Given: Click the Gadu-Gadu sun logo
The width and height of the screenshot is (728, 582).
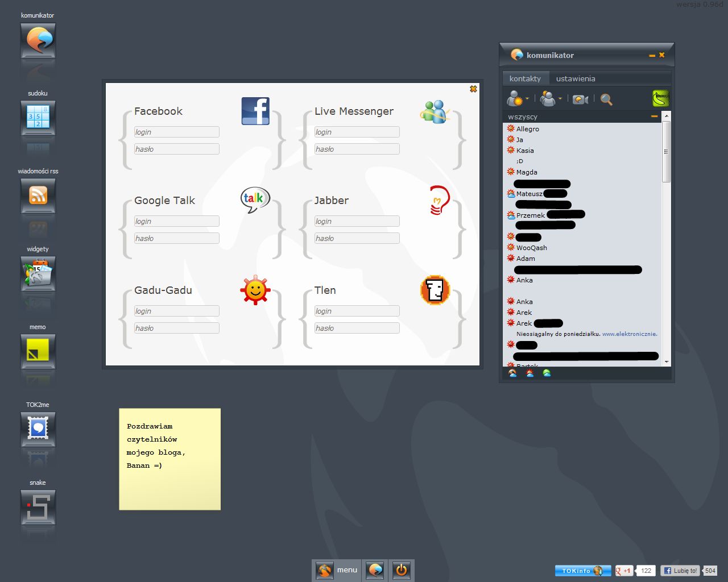Looking at the screenshot, I should pyautogui.click(x=255, y=290).
